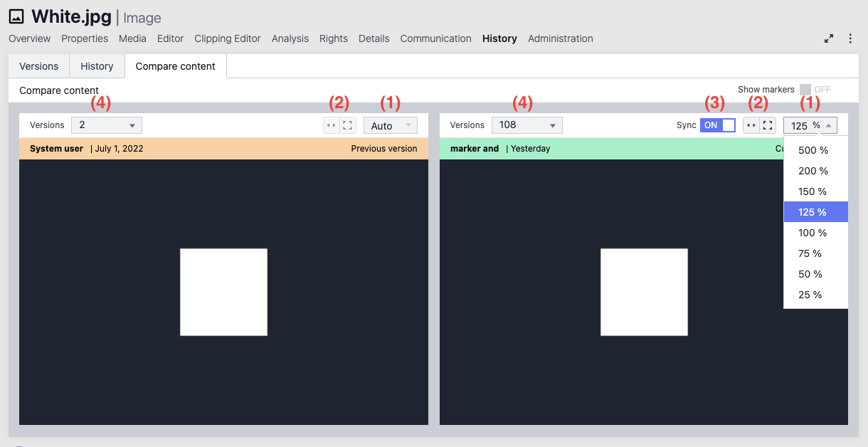Image resolution: width=868 pixels, height=447 pixels.
Task: Select the fit-to-width icon in left panel
Action: pos(329,125)
